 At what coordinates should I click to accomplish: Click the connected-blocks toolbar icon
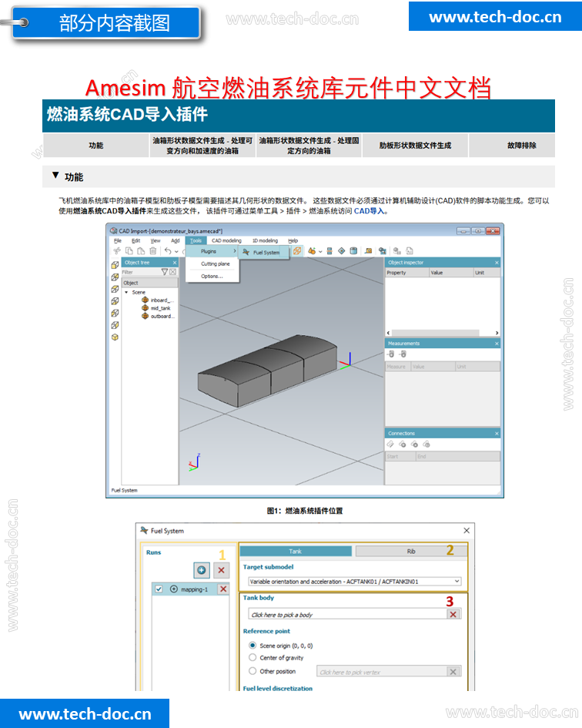tap(383, 250)
